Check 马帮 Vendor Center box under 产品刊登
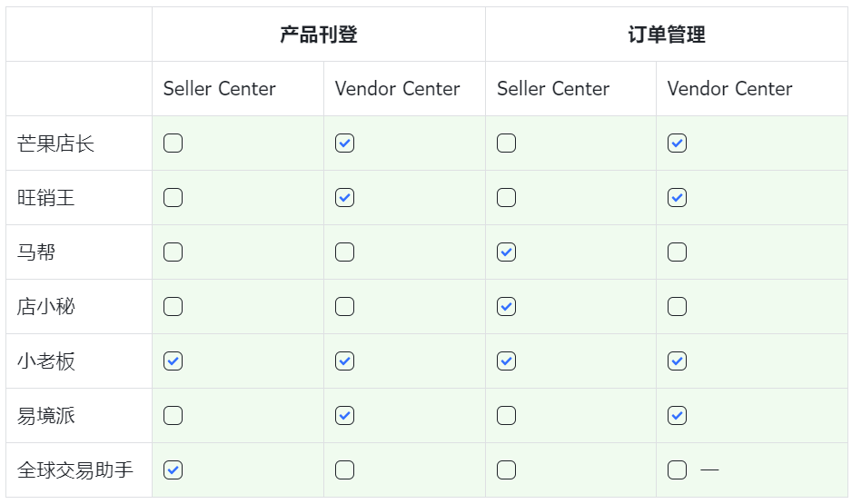 pos(344,252)
